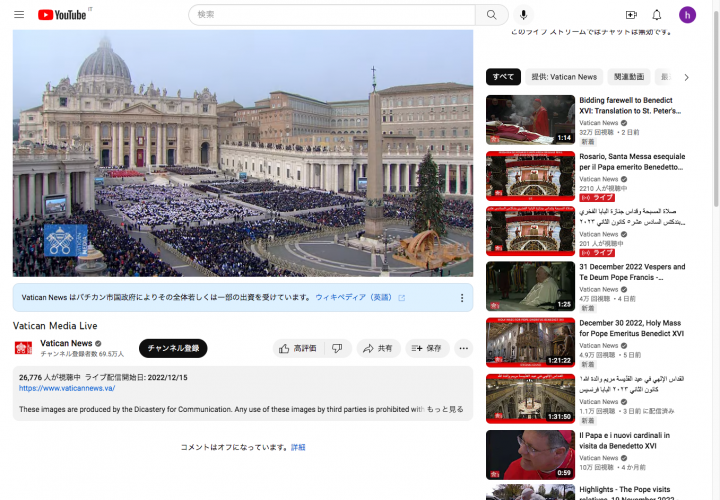Click the search magnifier button
Image resolution: width=720 pixels, height=500 pixels.
click(491, 15)
